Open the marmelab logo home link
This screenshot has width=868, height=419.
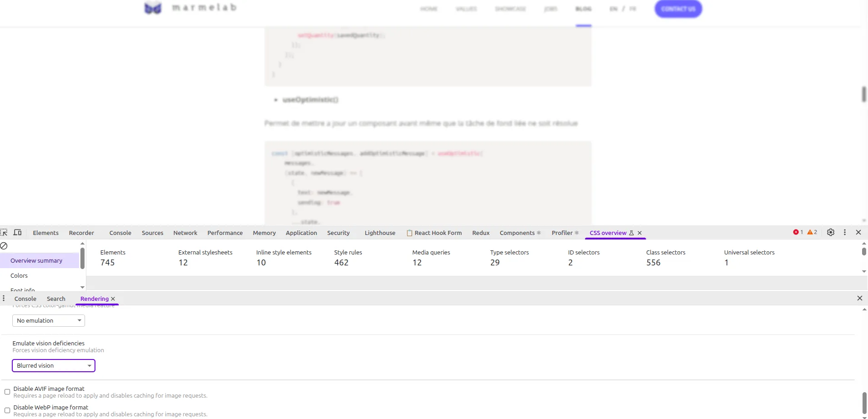[190, 8]
